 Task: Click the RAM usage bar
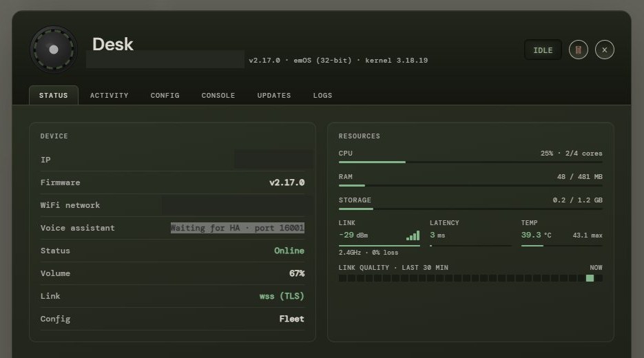pos(470,186)
